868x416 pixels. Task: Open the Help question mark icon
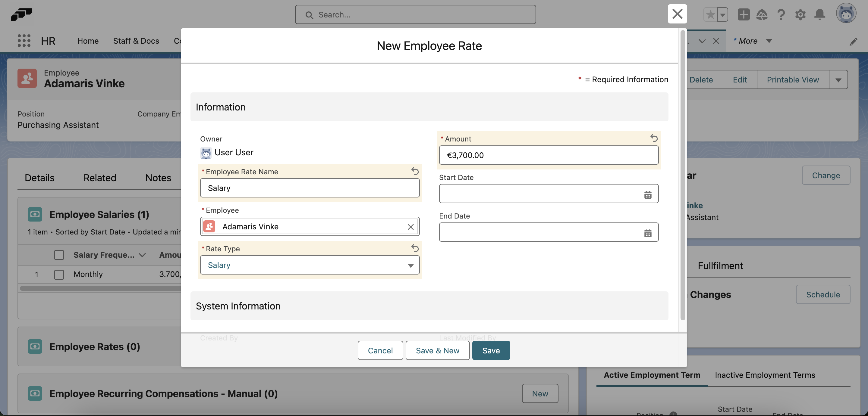781,14
